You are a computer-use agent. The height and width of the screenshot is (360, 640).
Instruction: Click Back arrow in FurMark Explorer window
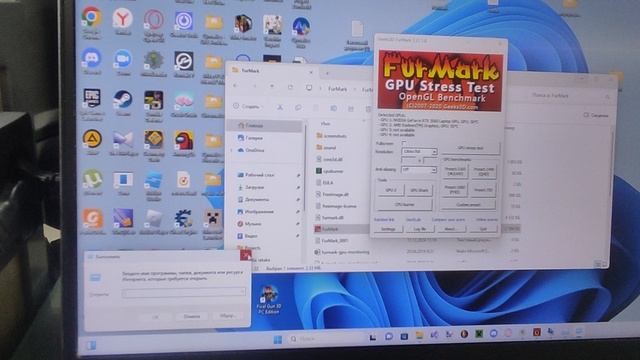236,85
